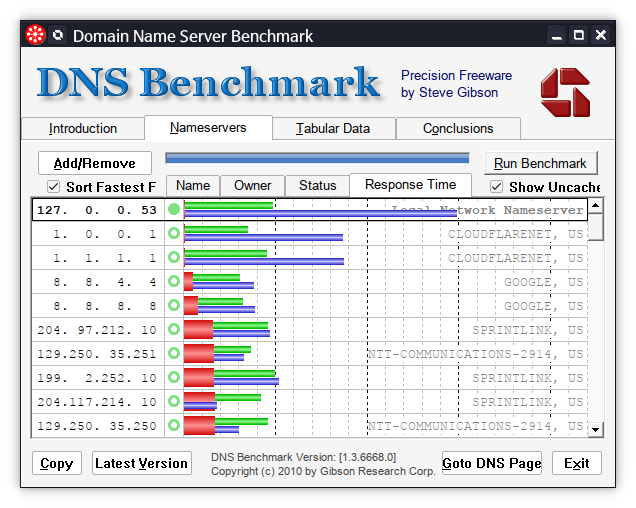Click status circle for 129.250.35.251 row
The width and height of the screenshot is (636, 508).
[x=174, y=353]
